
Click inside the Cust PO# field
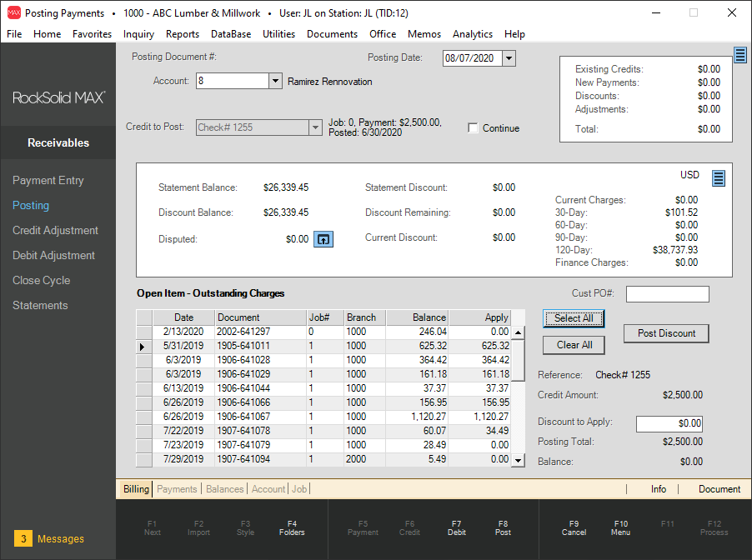(x=667, y=294)
